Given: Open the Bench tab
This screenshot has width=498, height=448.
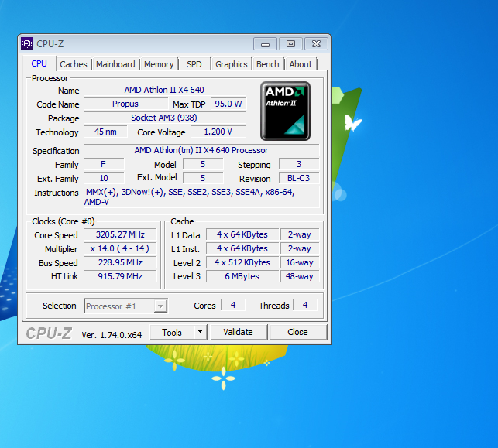Looking at the screenshot, I should pos(268,64).
